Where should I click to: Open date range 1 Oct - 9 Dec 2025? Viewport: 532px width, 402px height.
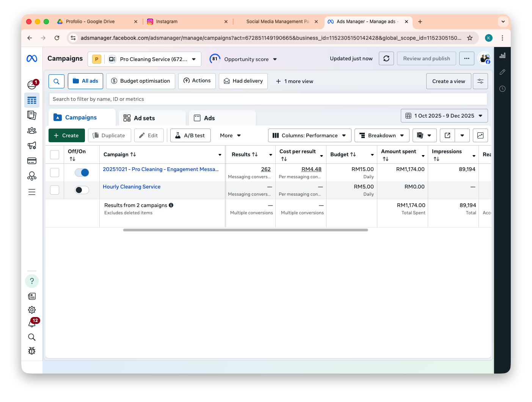[444, 116]
